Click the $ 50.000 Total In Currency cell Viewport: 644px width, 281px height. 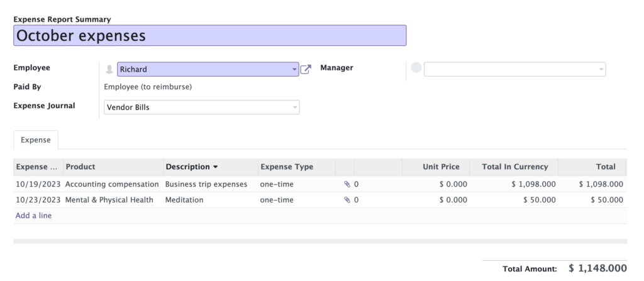(x=514, y=200)
